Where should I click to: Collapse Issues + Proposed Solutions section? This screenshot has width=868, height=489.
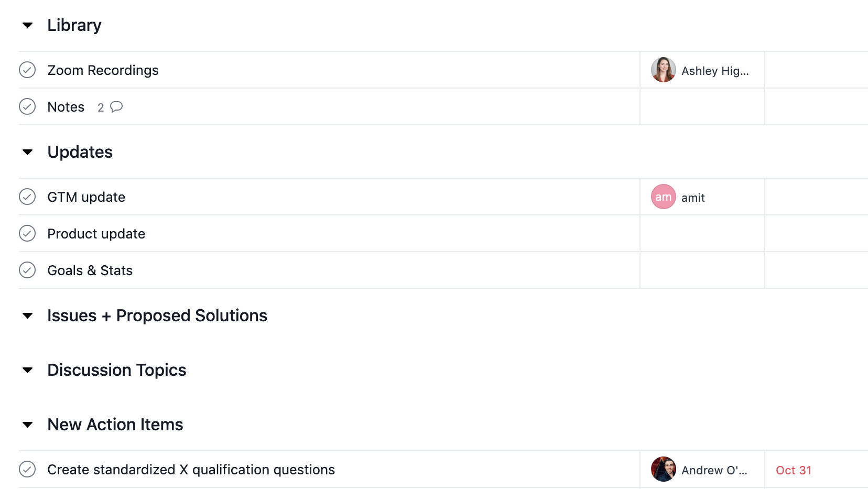[x=28, y=316]
